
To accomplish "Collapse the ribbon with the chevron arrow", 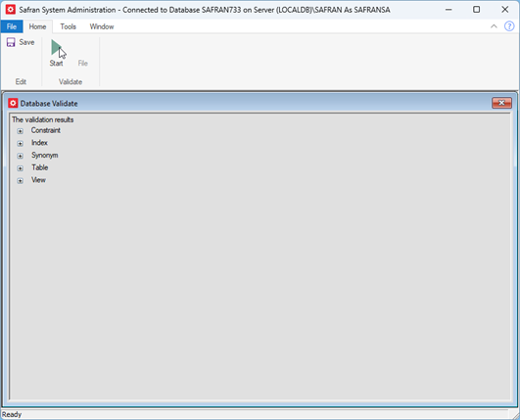I will click(x=494, y=26).
